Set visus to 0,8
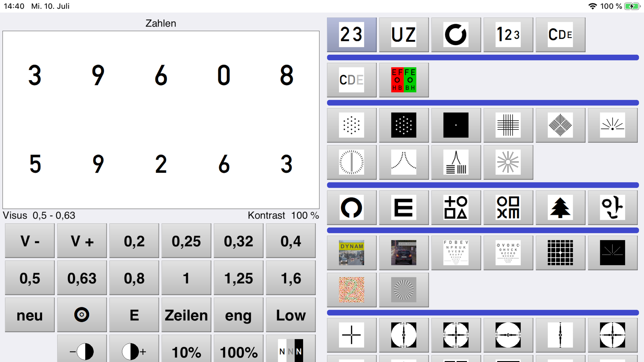Screen dimensions: 644x362 coord(134,278)
